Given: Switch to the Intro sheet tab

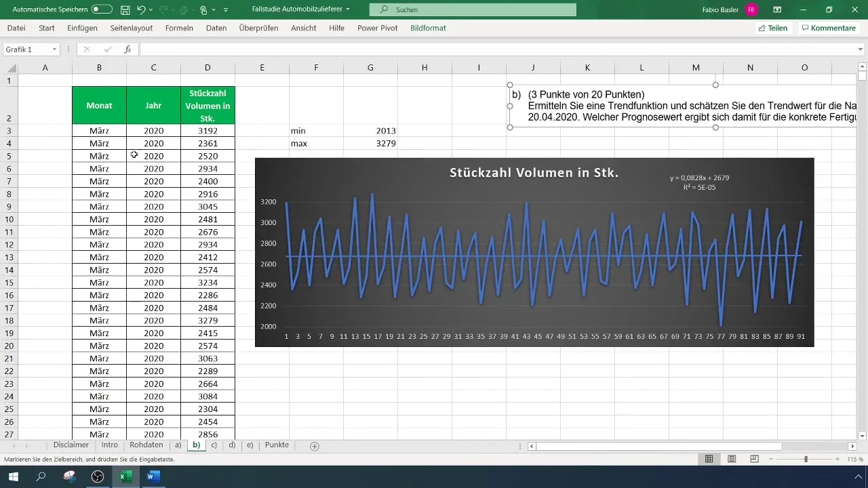Looking at the screenshot, I should pos(110,445).
